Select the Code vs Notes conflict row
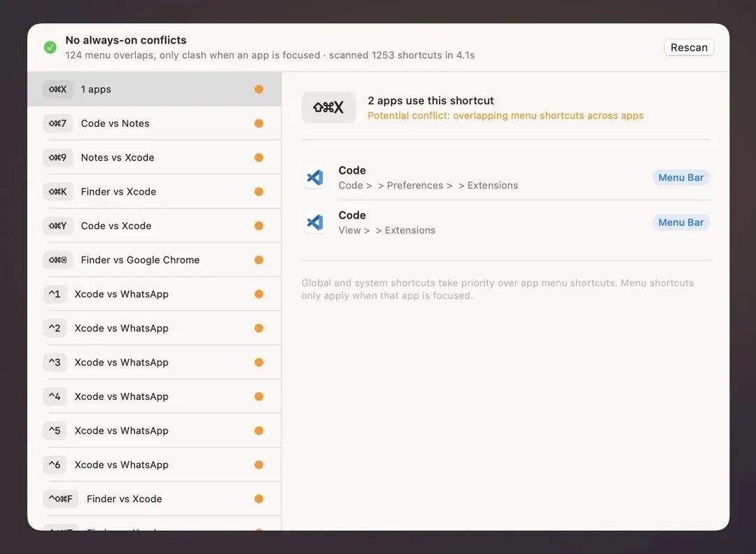Image resolution: width=756 pixels, height=554 pixels. [154, 123]
